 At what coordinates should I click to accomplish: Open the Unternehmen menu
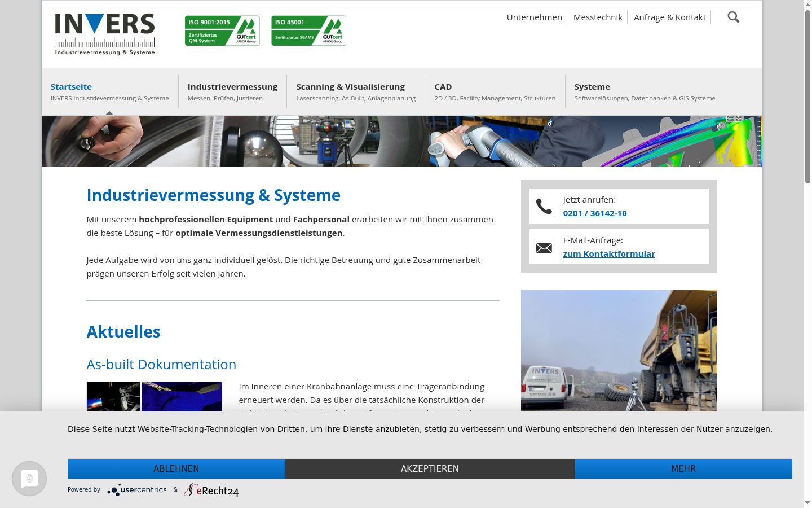[x=535, y=17]
